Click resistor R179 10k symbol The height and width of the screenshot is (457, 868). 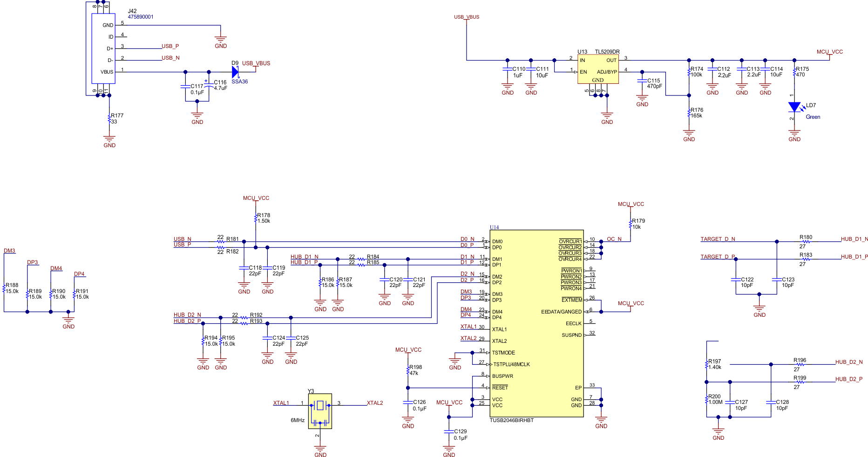point(631,224)
